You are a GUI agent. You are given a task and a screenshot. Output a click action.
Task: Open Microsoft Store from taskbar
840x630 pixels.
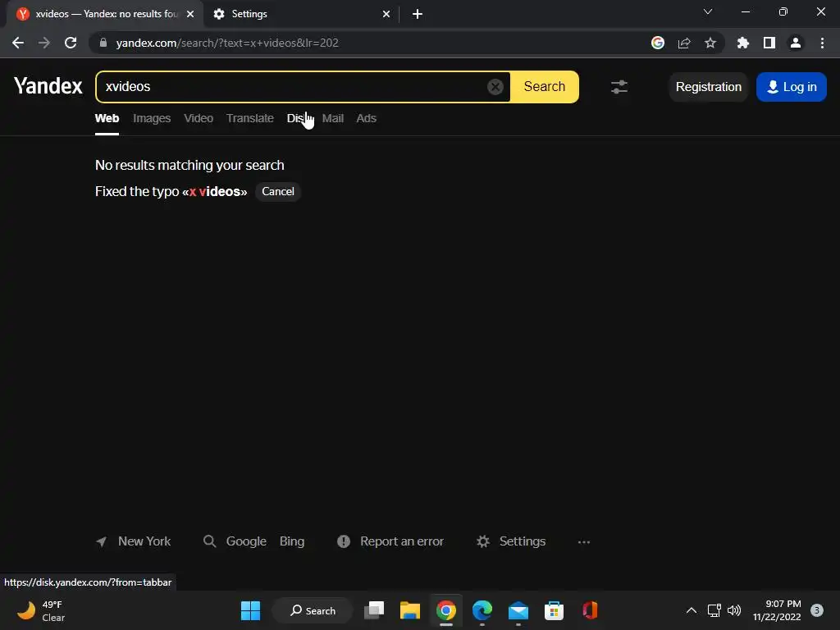554,610
